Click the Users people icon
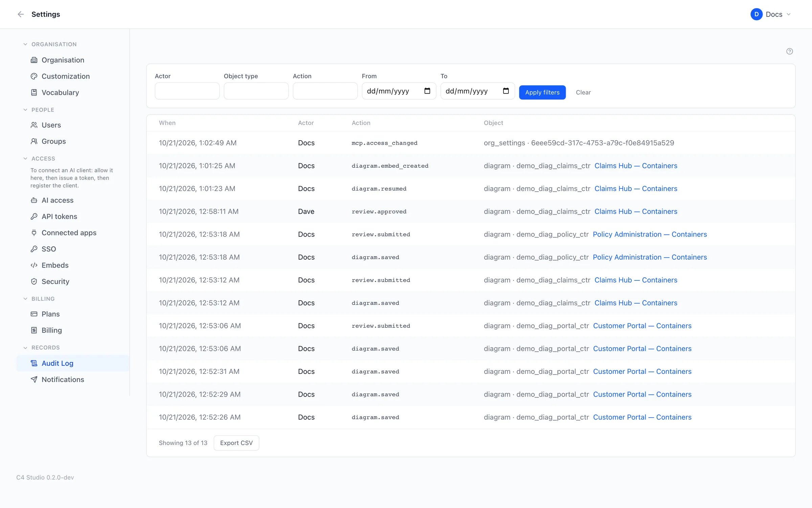Screen dimensions: 812x508 coord(34,125)
